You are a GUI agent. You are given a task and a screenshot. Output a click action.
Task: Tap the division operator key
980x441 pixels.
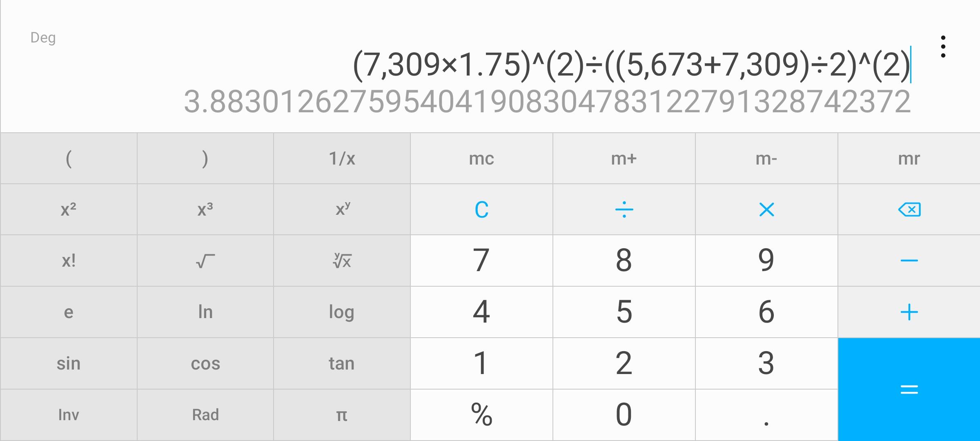coord(624,209)
